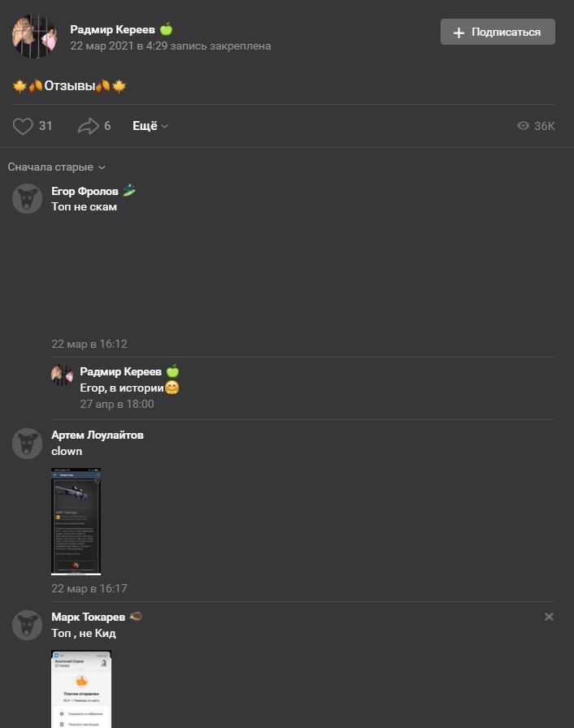Expand the Ещё dropdown menu
The image size is (574, 728).
tap(150, 126)
